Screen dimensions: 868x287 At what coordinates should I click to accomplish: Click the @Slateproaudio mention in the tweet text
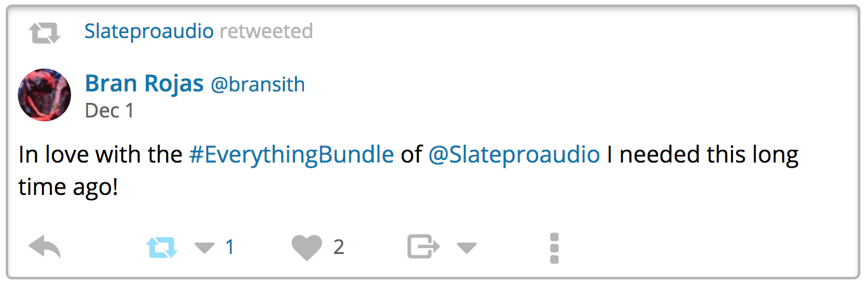tap(514, 155)
